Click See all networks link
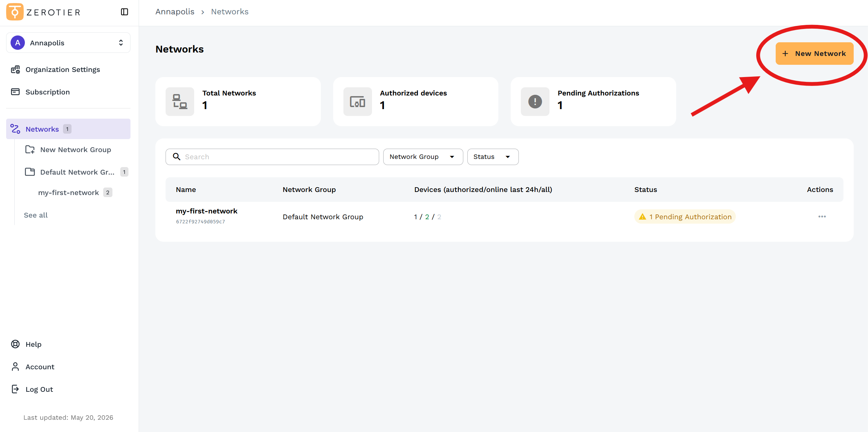 pos(36,215)
